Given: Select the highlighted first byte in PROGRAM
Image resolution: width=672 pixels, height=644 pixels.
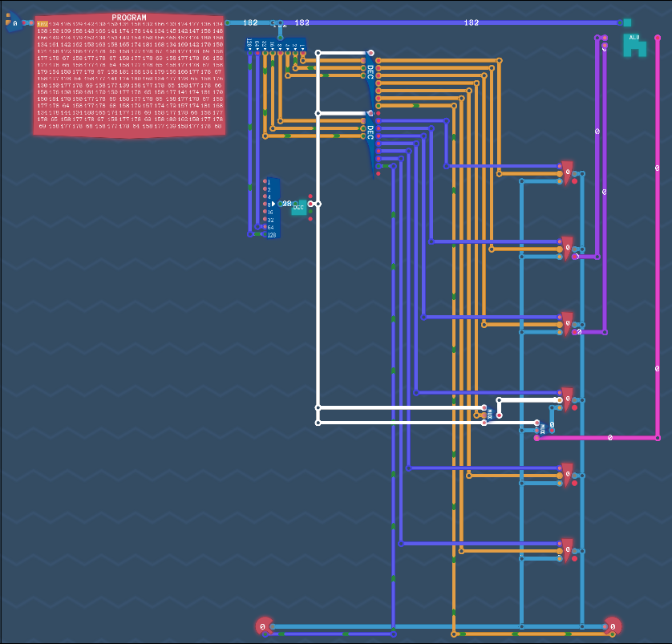Looking at the screenshot, I should [x=42, y=24].
